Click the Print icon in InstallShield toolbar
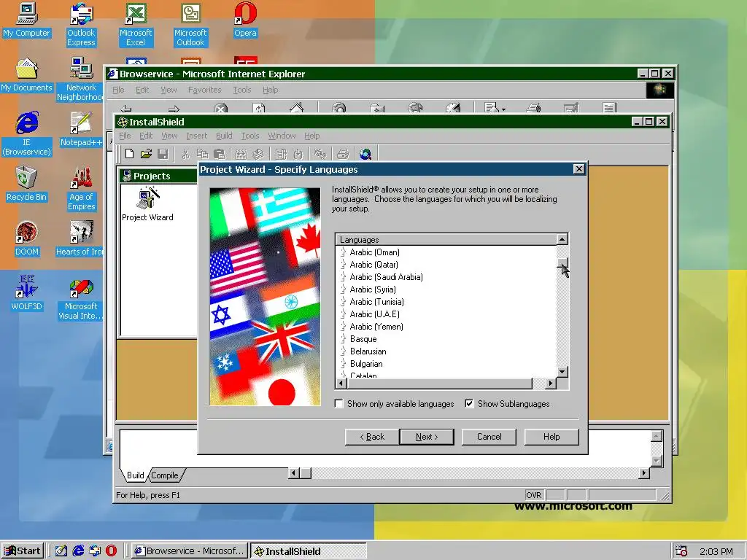The width and height of the screenshot is (747, 560). tap(343, 154)
